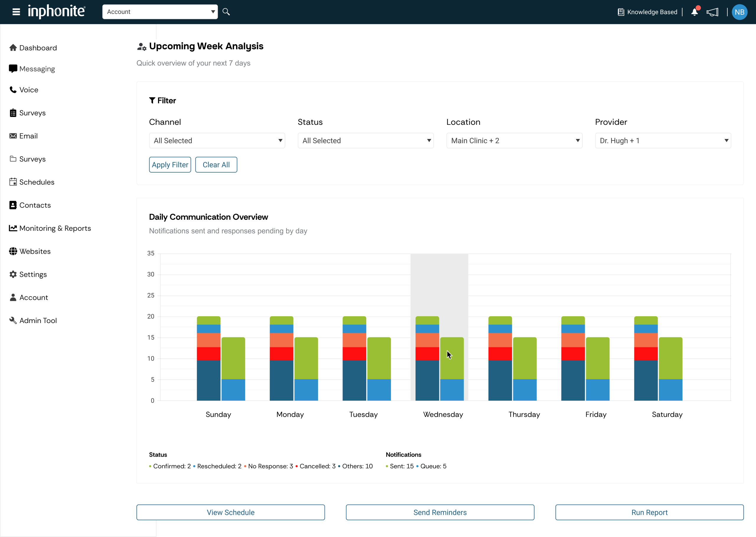Click the Admin Tool wrench icon
Viewport: 756px width, 537px height.
(x=13, y=320)
